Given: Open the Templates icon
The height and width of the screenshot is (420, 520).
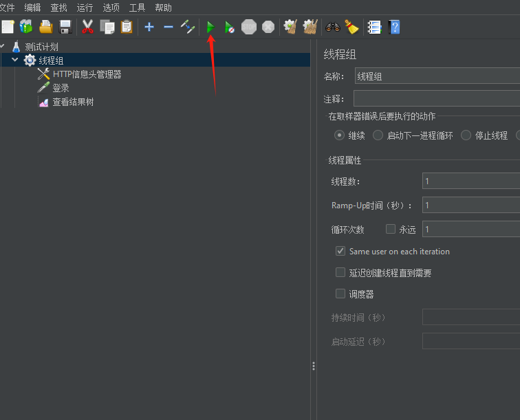Looking at the screenshot, I should tap(26, 27).
